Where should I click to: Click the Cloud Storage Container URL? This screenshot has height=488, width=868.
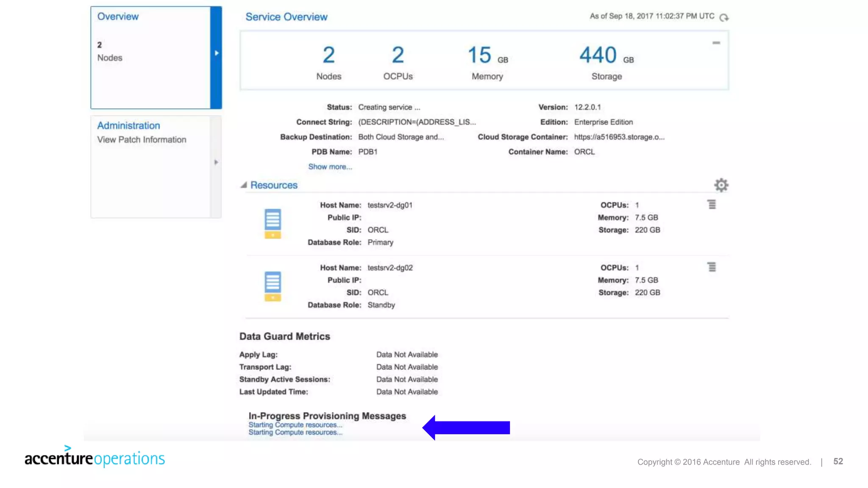(x=619, y=137)
